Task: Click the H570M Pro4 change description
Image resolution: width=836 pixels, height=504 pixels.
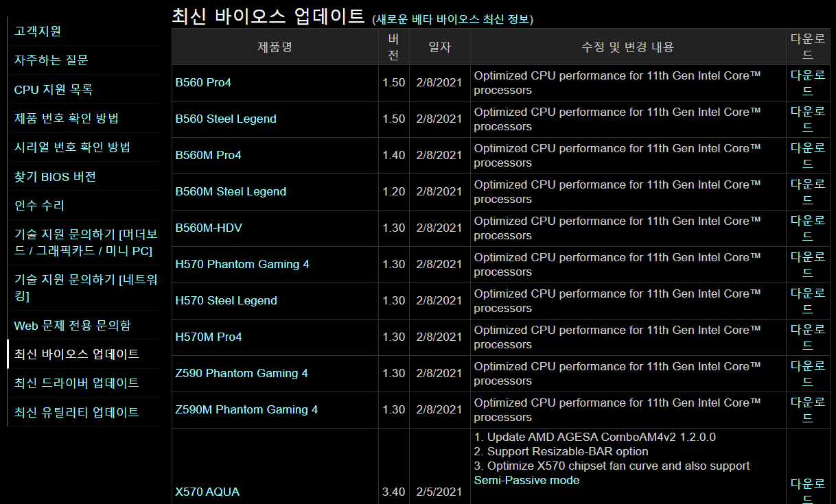Action: click(x=618, y=337)
